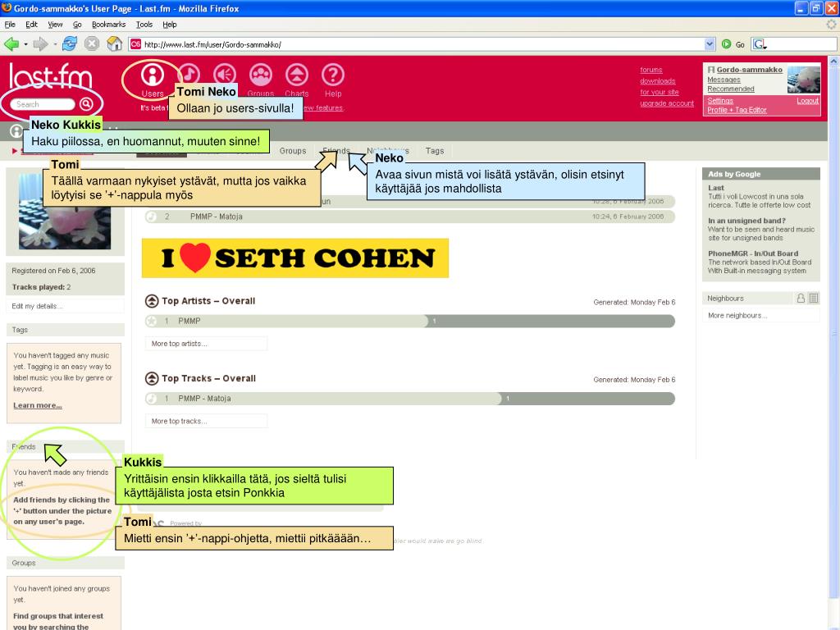Screen dimensions: 840x630
Task: Click the Google search engine icon
Action: (760, 44)
